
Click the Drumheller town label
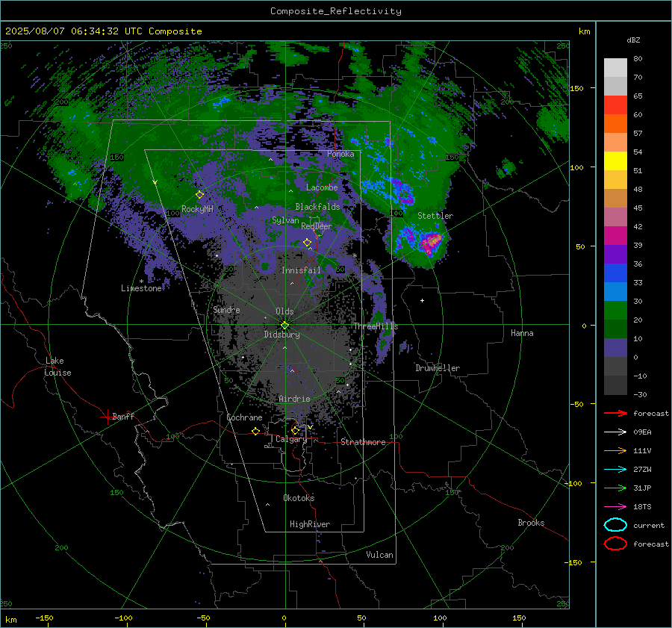point(438,368)
